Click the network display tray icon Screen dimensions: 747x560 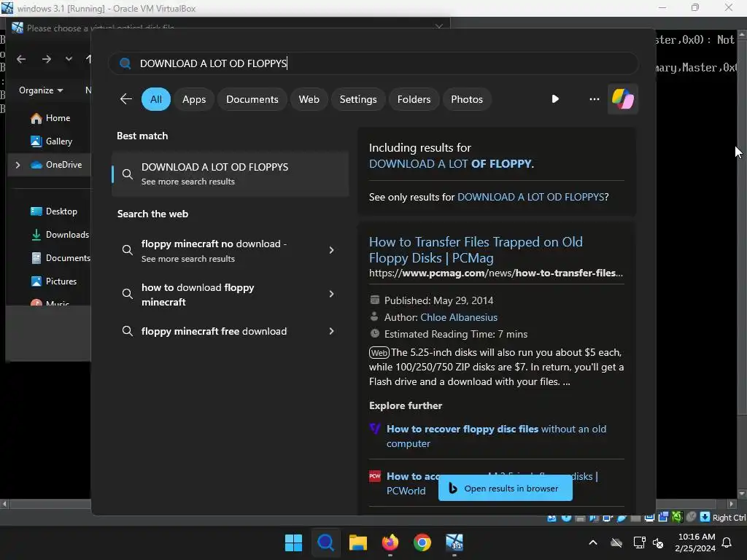click(639, 542)
